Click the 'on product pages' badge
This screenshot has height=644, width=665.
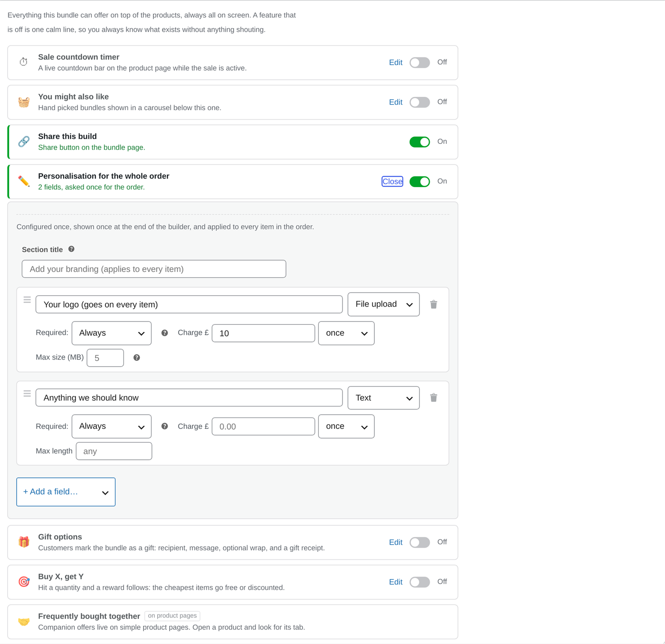click(x=172, y=616)
